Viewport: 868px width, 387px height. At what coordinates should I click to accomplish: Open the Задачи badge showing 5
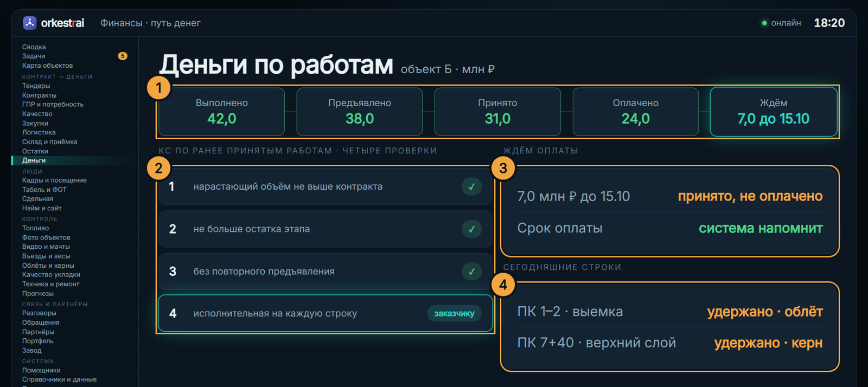pos(123,56)
